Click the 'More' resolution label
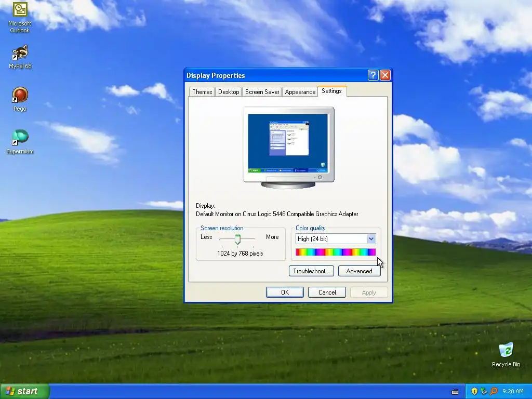This screenshot has width=532, height=399. (272, 237)
